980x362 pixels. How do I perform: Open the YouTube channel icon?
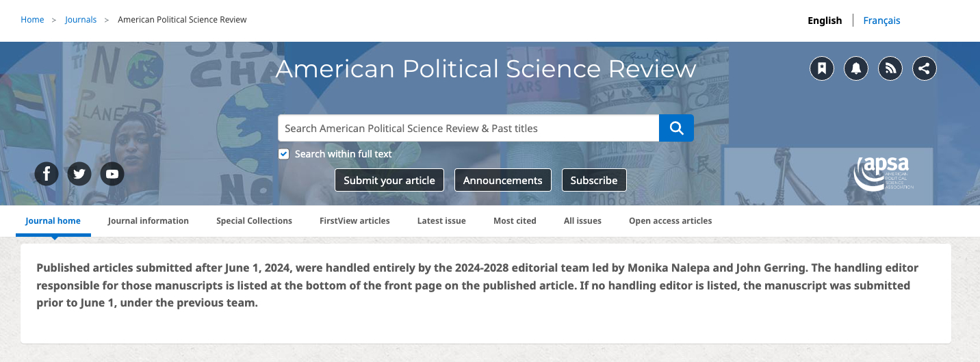[x=112, y=174]
